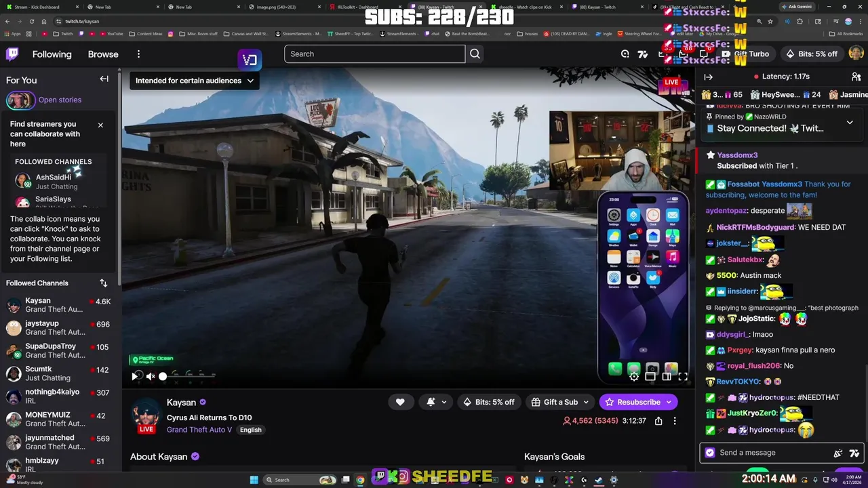
Task: Open player settings gear
Action: tap(633, 376)
